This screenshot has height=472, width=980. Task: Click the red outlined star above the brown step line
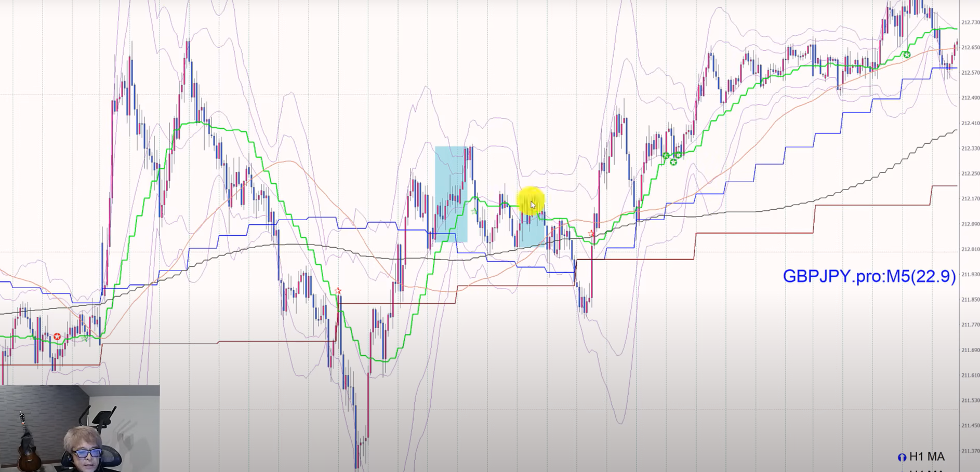click(x=338, y=291)
